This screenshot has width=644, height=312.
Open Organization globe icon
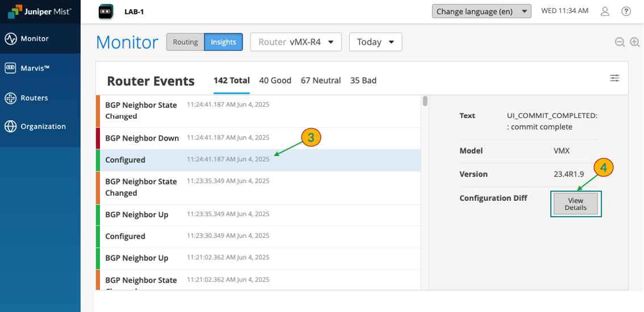pyautogui.click(x=11, y=127)
